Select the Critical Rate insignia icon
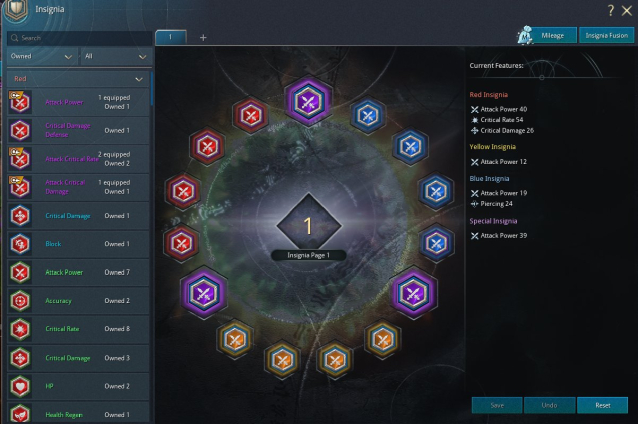 (x=20, y=329)
